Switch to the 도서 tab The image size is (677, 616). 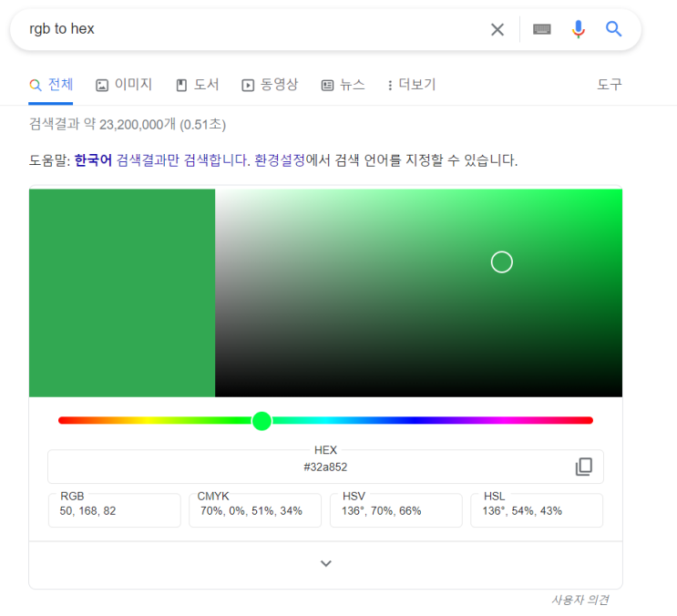point(198,85)
